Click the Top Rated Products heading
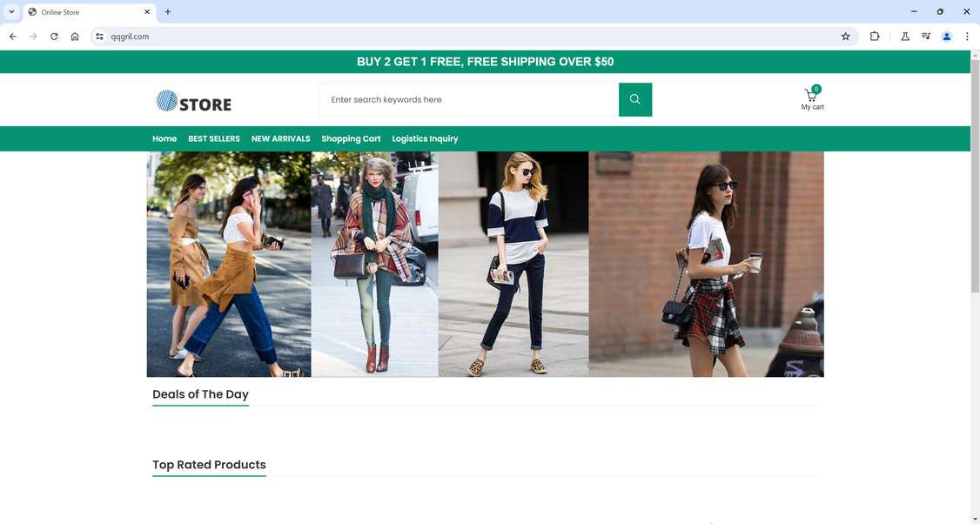Image resolution: width=980 pixels, height=524 pixels. pyautogui.click(x=210, y=465)
